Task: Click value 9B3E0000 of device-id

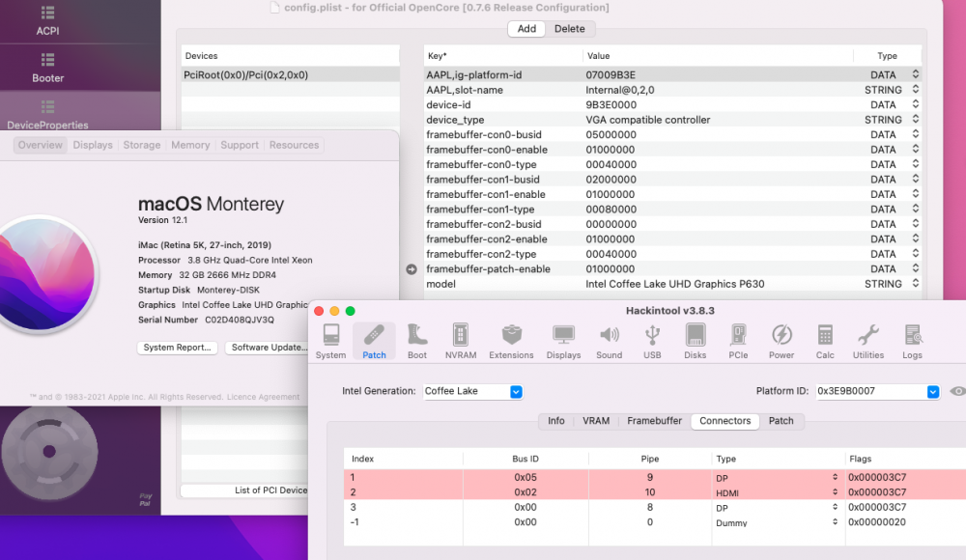Action: point(611,104)
